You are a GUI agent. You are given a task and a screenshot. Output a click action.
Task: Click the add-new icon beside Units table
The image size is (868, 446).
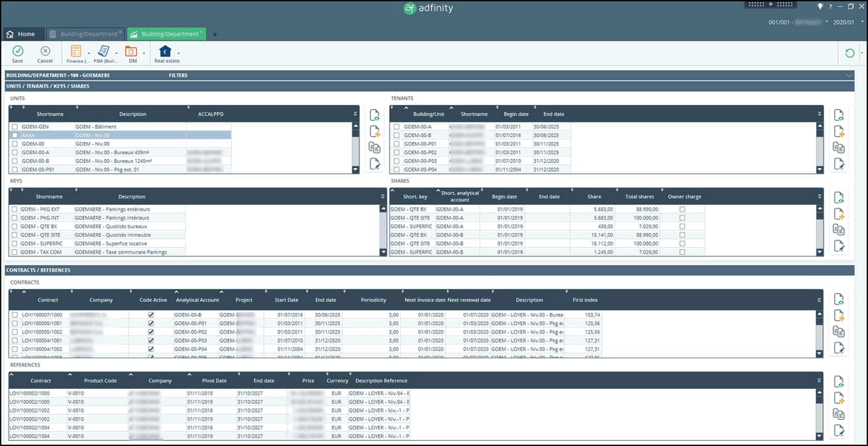[375, 131]
